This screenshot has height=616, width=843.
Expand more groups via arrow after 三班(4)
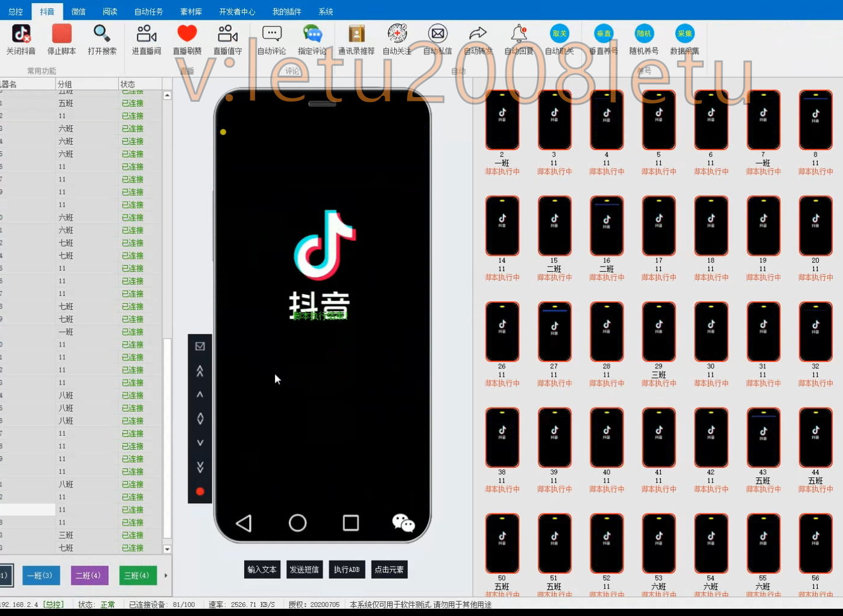click(167, 576)
